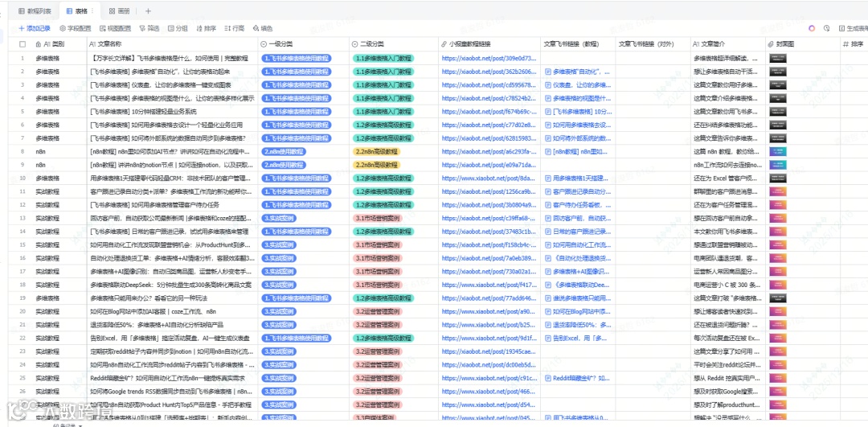The image size is (868, 427).
Task: Open the 行高 row height tool
Action: 234,28
